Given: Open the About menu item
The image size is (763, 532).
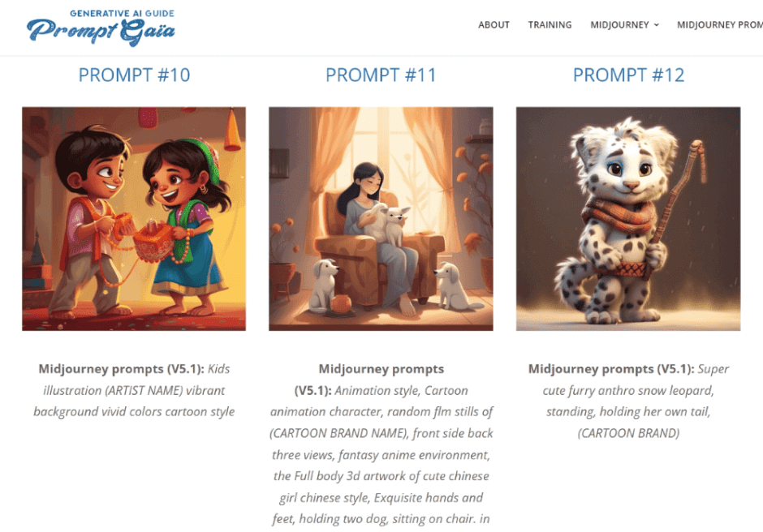Looking at the screenshot, I should click(x=494, y=25).
